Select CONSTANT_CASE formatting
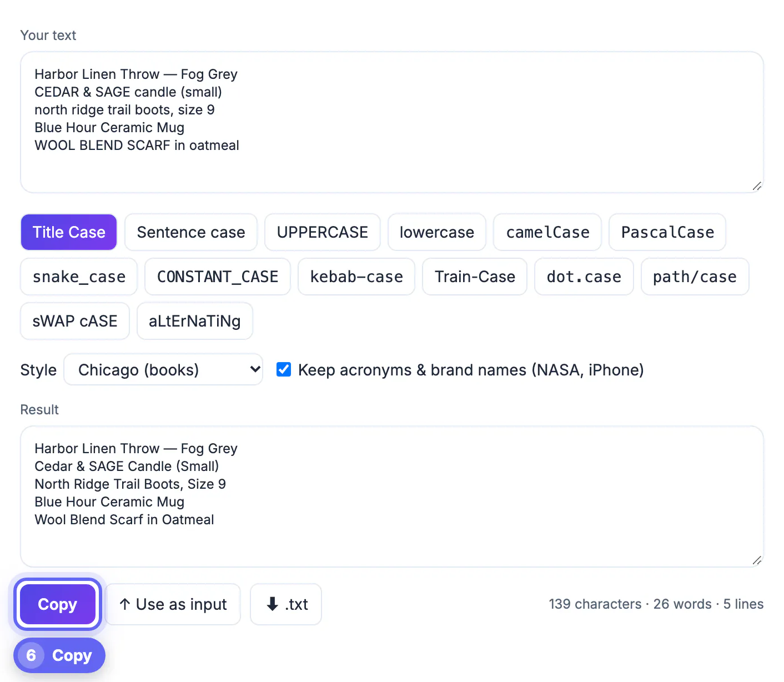Screen dimensions: 784x682 pyautogui.click(x=218, y=277)
